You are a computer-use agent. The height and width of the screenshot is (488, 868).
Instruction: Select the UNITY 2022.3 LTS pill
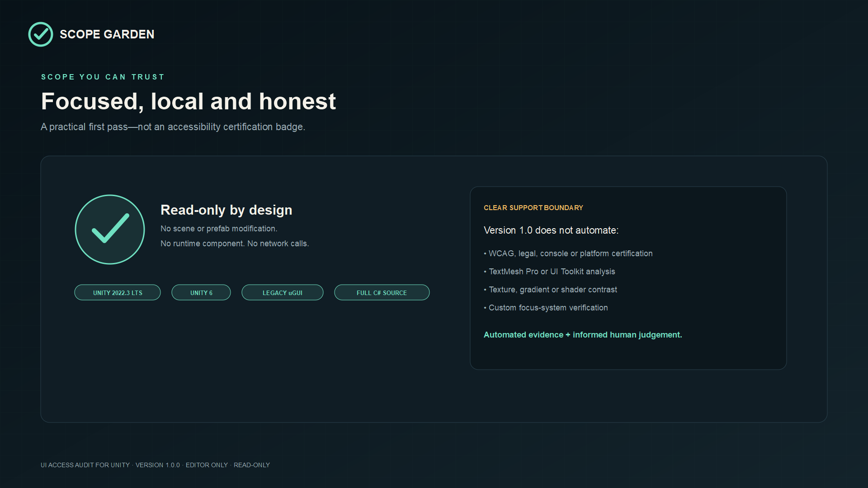118,292
